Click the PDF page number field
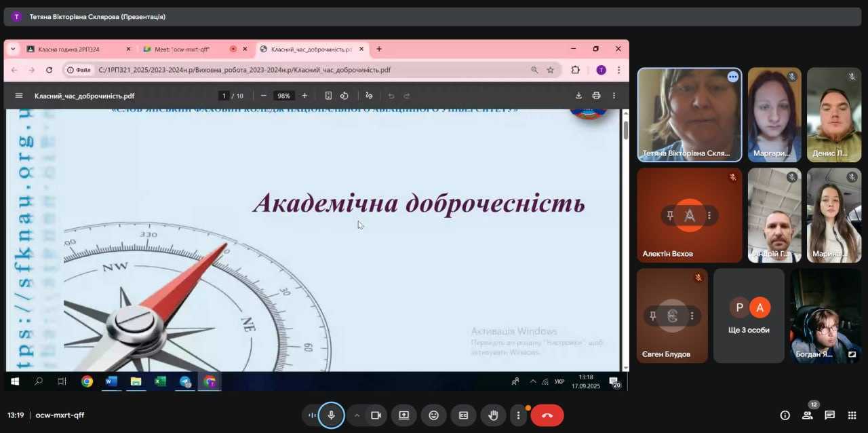This screenshot has width=868, height=433. coord(223,96)
